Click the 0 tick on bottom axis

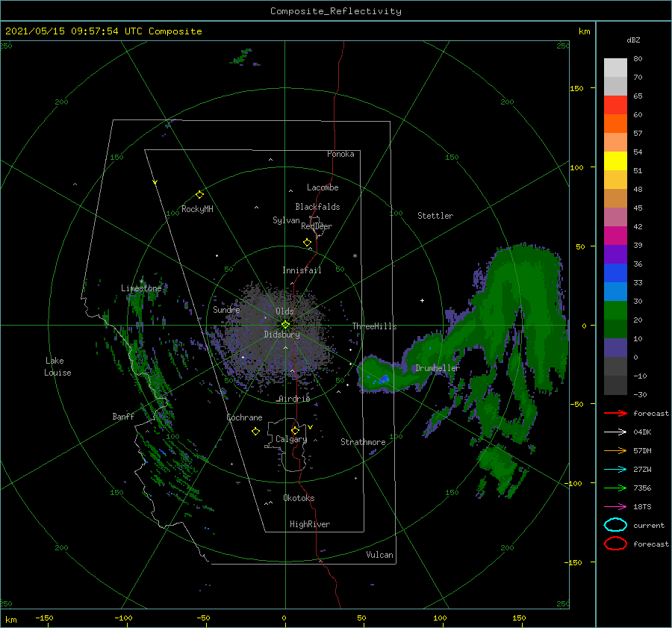pyautogui.click(x=284, y=618)
